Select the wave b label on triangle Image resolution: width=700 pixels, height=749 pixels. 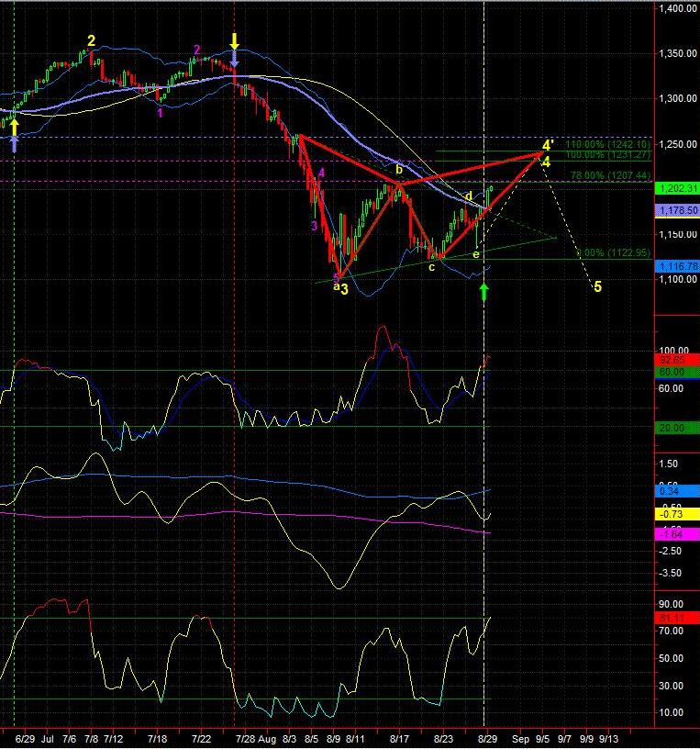[399, 169]
